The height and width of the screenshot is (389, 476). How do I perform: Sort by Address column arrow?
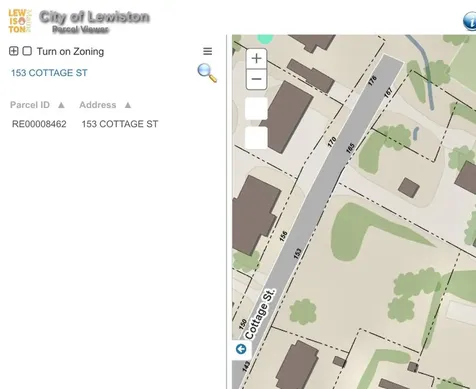pyautogui.click(x=128, y=105)
